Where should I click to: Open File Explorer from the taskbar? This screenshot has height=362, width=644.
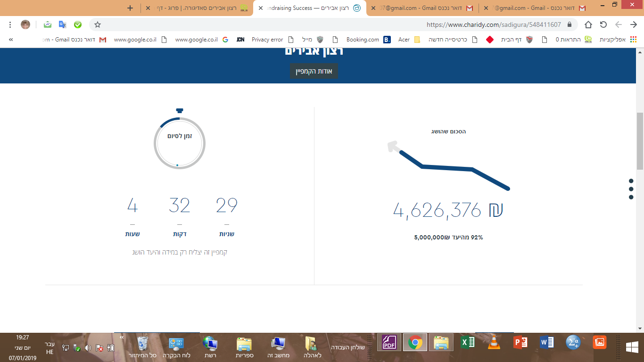tap(441, 343)
